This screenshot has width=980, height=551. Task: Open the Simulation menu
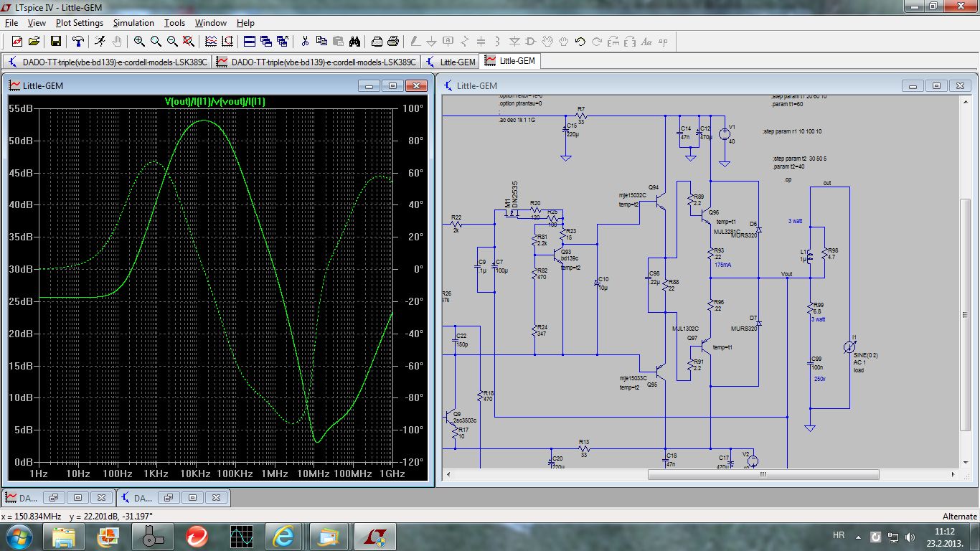click(x=133, y=23)
